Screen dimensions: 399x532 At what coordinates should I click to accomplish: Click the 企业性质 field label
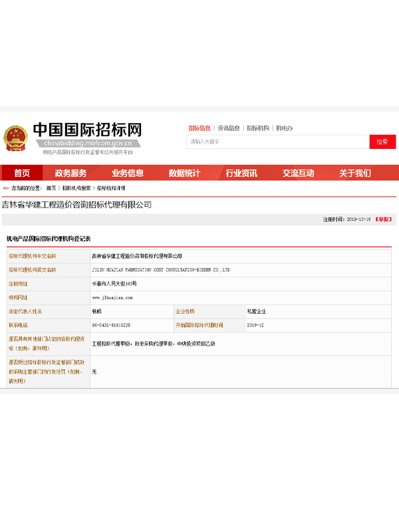pyautogui.click(x=185, y=311)
